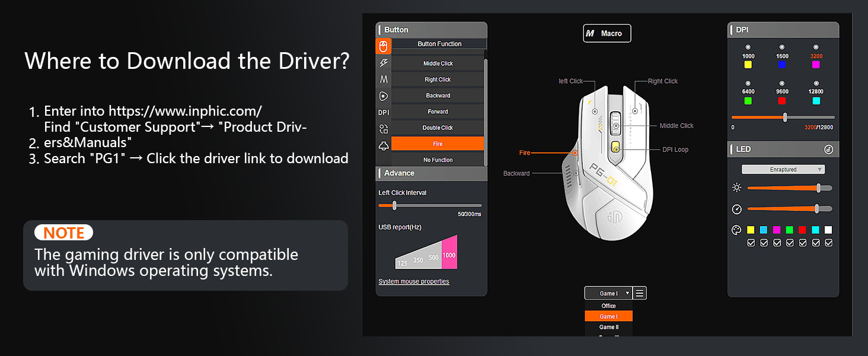The height and width of the screenshot is (356, 868).
Task: Open the Game I profile dropdown
Action: click(x=608, y=293)
